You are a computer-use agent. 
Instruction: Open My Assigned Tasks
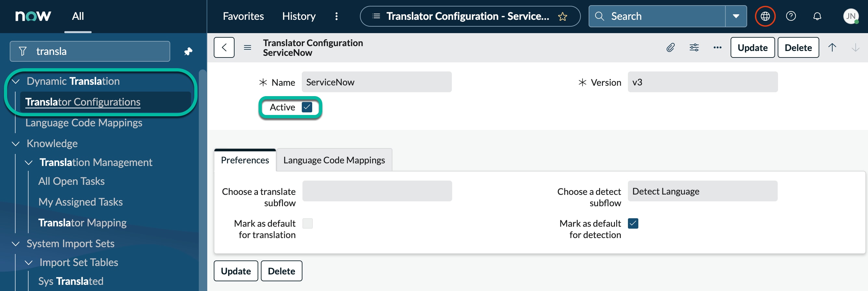pyautogui.click(x=81, y=202)
